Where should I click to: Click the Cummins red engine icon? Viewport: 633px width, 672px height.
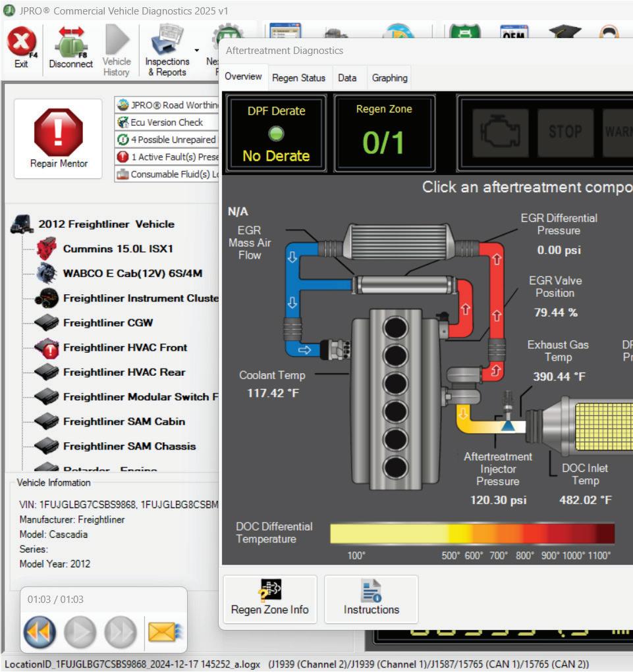pyautogui.click(x=46, y=249)
